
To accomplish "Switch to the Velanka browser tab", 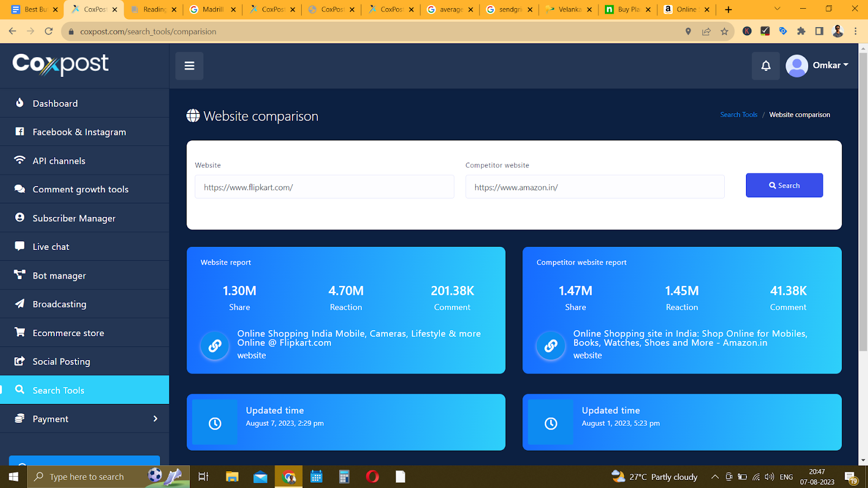I will [570, 9].
